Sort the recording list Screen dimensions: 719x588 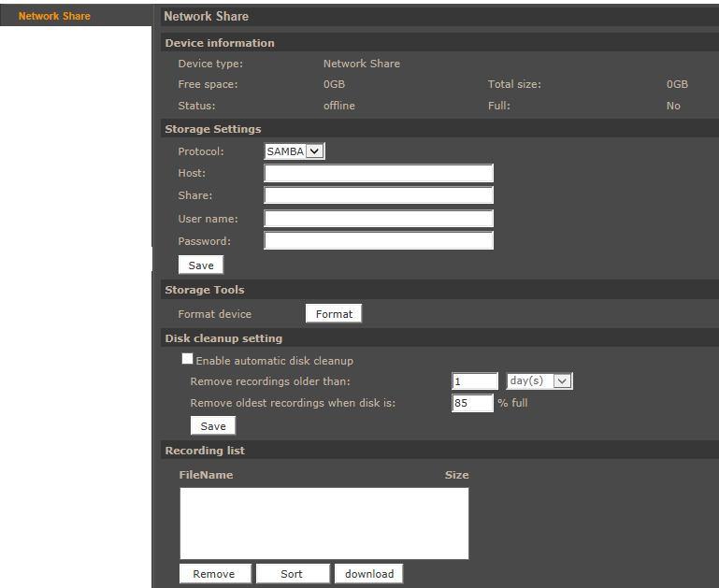click(x=293, y=574)
